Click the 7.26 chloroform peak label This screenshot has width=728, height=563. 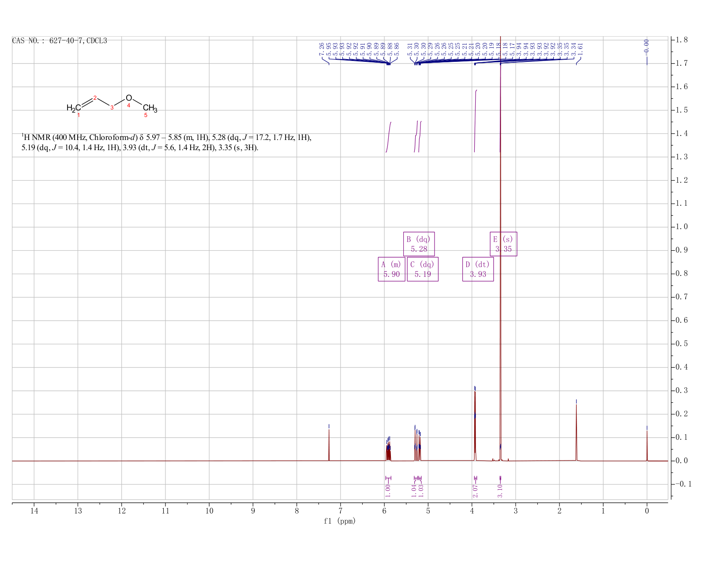[322, 49]
